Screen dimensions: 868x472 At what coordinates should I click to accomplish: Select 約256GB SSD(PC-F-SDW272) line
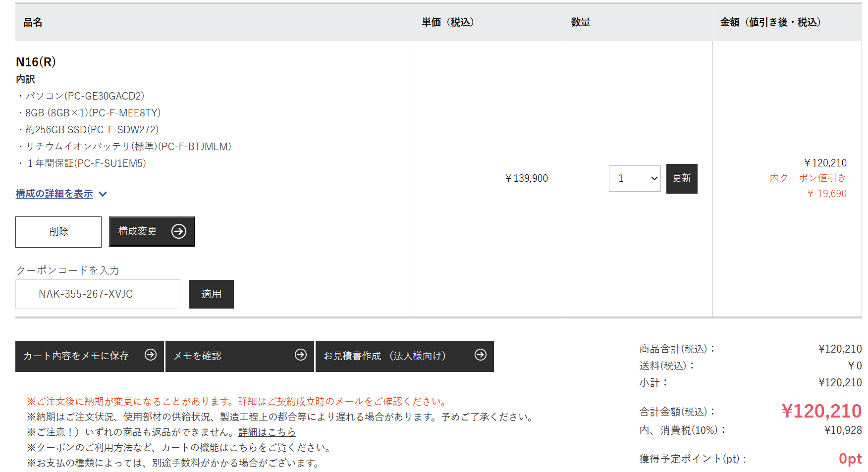(88, 130)
